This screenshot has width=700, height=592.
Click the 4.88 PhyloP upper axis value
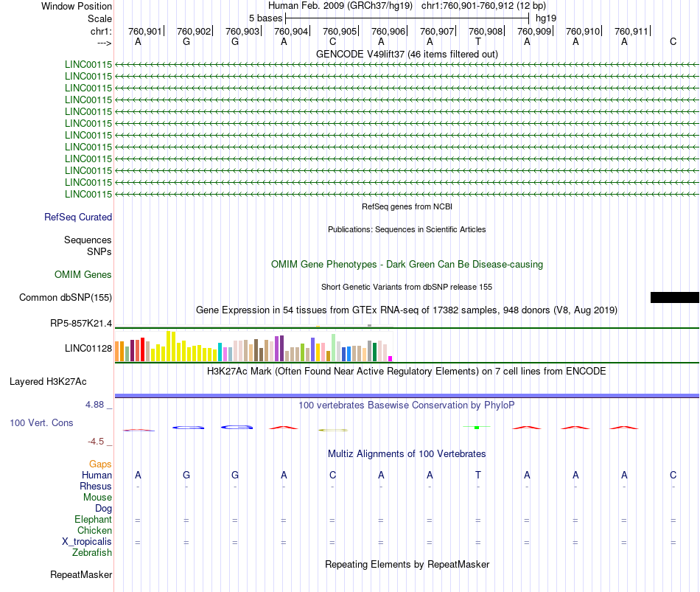coord(94,405)
